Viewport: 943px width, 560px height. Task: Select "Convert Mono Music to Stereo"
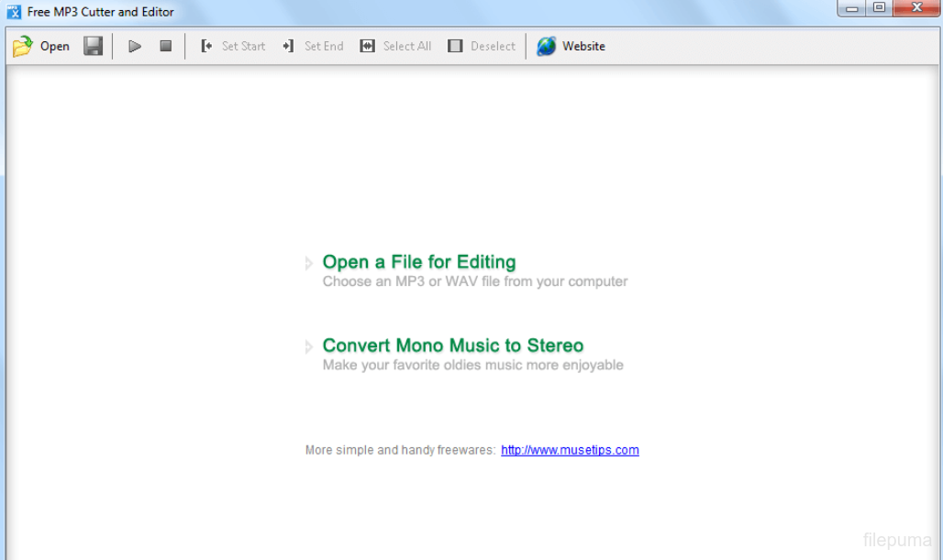point(452,346)
